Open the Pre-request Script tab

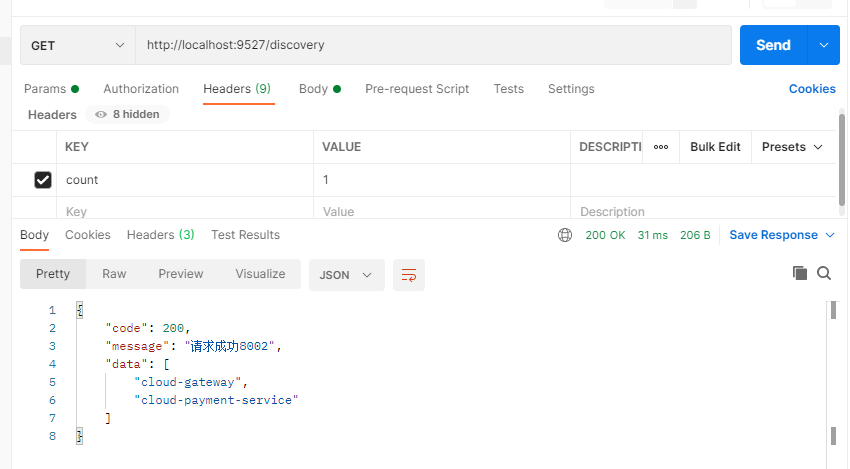[417, 89]
